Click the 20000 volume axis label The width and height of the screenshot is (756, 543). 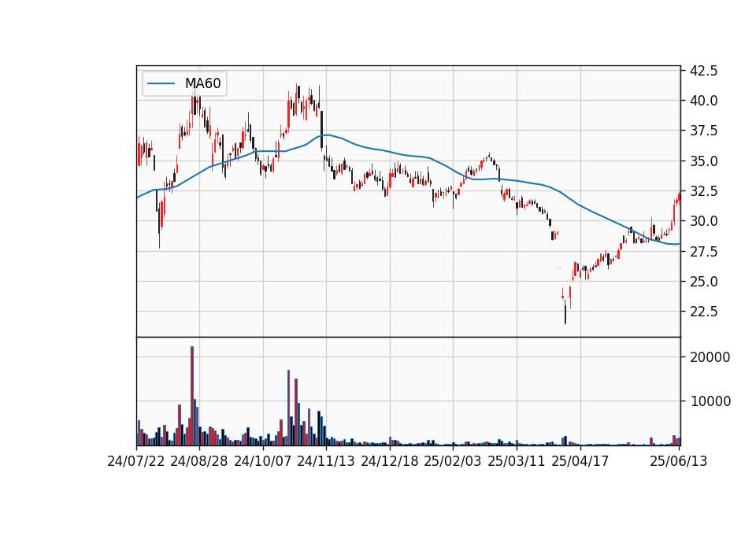[x=710, y=357]
